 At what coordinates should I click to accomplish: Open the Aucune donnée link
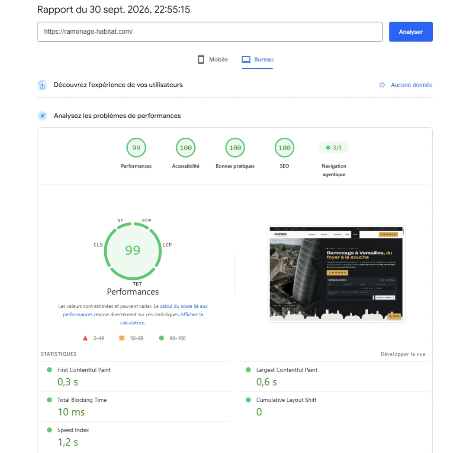click(x=412, y=85)
